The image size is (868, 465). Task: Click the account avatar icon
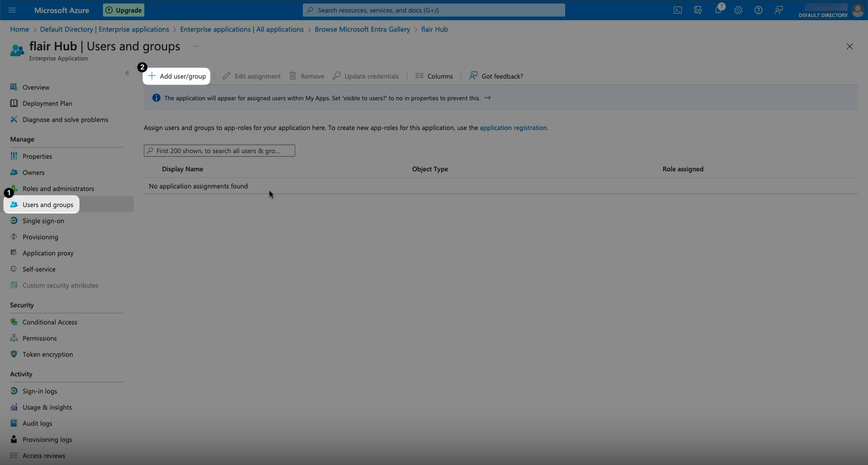coord(857,10)
